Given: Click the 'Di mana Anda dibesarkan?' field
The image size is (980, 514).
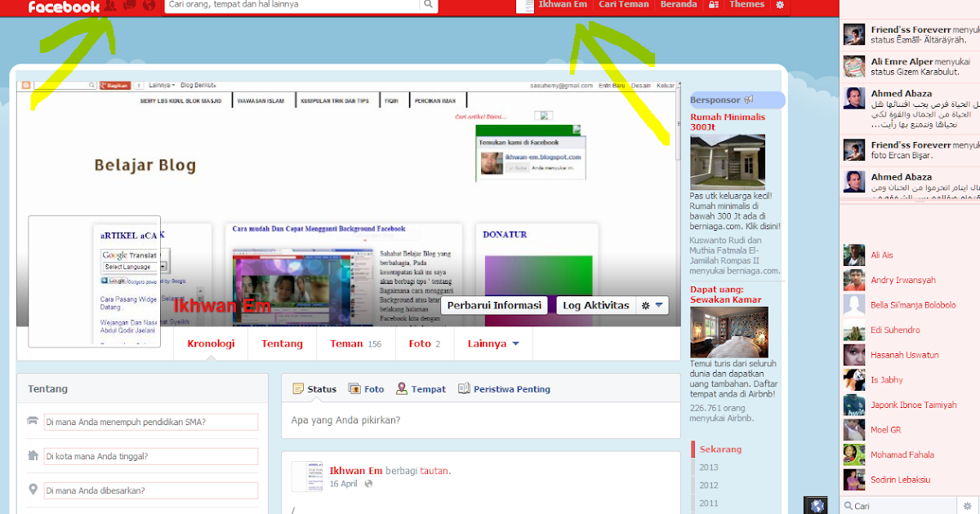Looking at the screenshot, I should coord(151,490).
